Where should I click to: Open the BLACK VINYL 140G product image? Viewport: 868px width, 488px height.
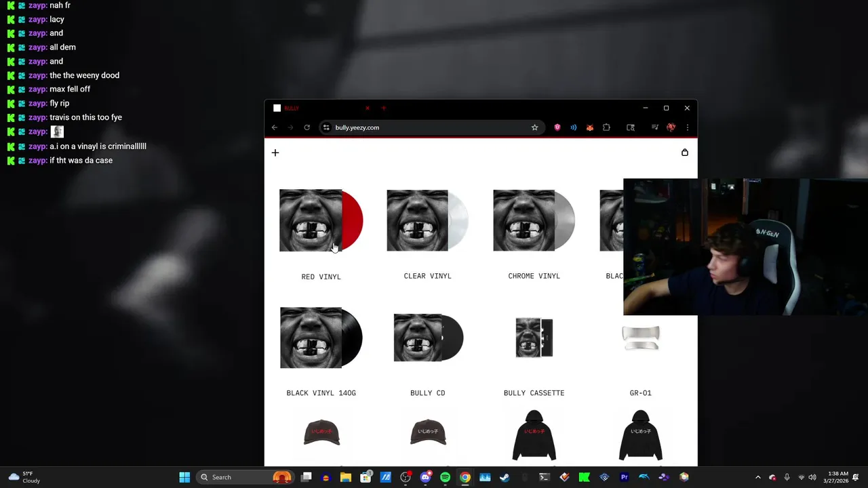[x=321, y=338]
